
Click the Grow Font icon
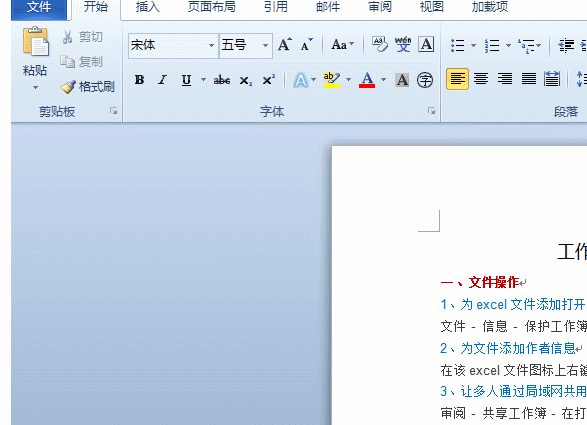pos(285,45)
